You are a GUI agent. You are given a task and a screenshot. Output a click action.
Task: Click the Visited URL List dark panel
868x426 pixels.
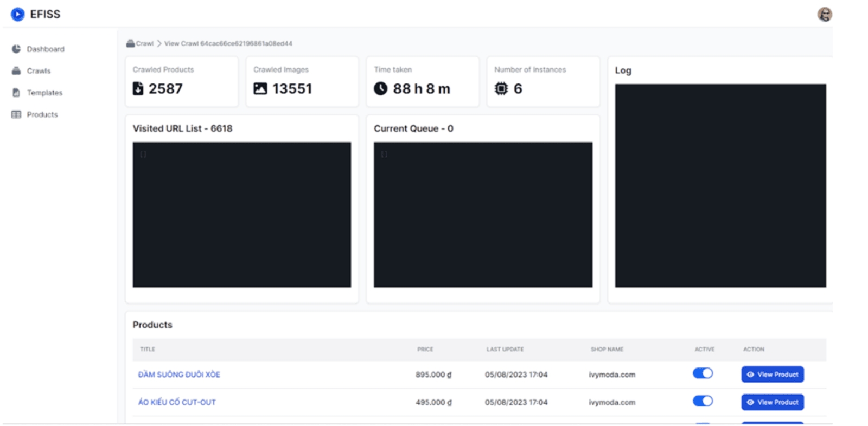coord(242,215)
